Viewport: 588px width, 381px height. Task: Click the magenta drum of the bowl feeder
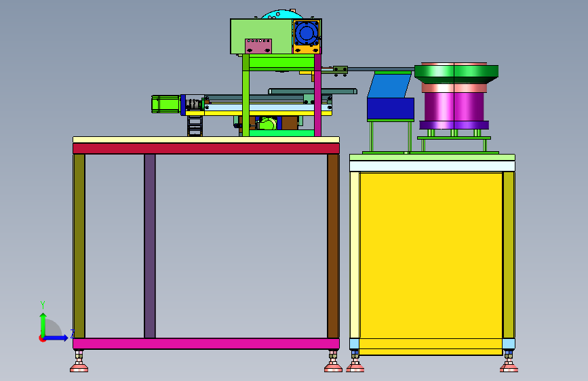click(x=454, y=107)
